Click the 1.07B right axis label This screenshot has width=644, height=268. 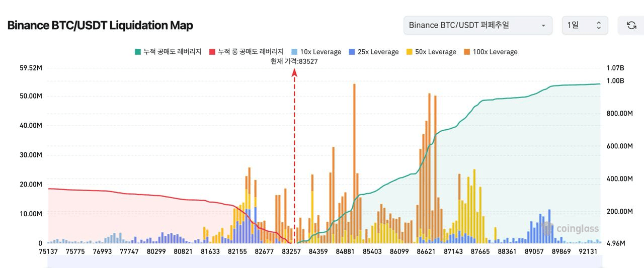tap(615, 67)
